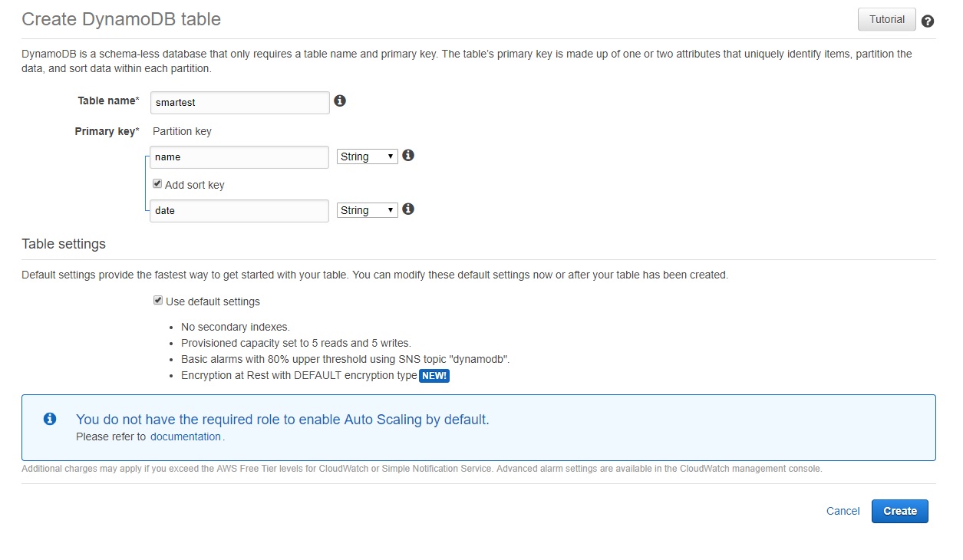Cancel table creation

842,511
